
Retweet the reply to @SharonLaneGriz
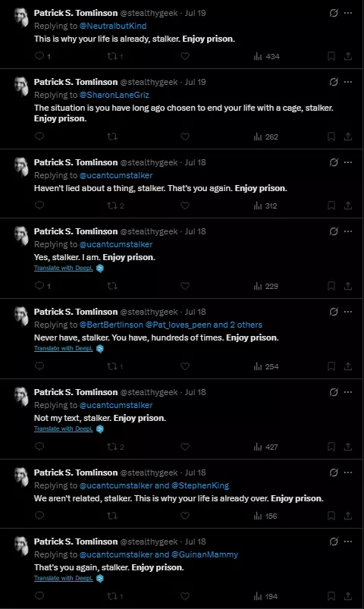coord(112,137)
